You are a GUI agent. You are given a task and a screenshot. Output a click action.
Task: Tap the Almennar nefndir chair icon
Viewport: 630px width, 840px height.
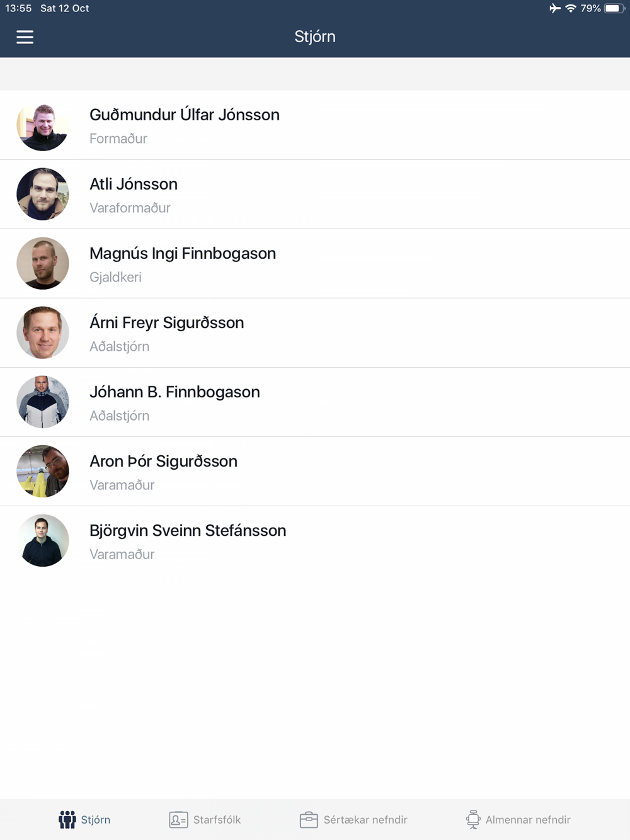coord(472,819)
